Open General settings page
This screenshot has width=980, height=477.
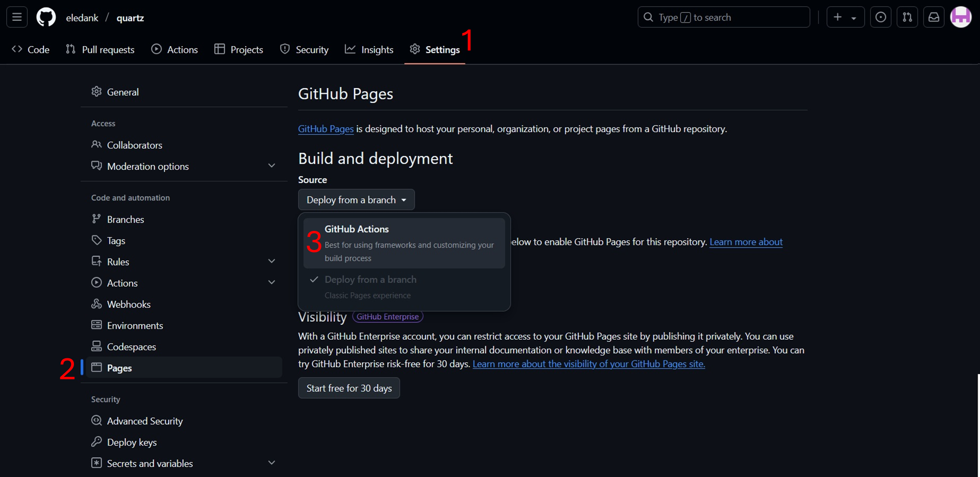pyautogui.click(x=184, y=92)
